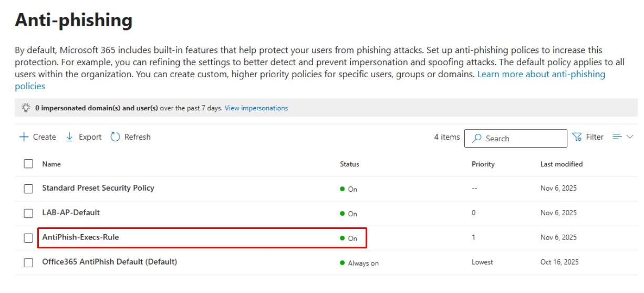
Task: Check the Standard Preset Security Policy box
Action: pyautogui.click(x=29, y=189)
